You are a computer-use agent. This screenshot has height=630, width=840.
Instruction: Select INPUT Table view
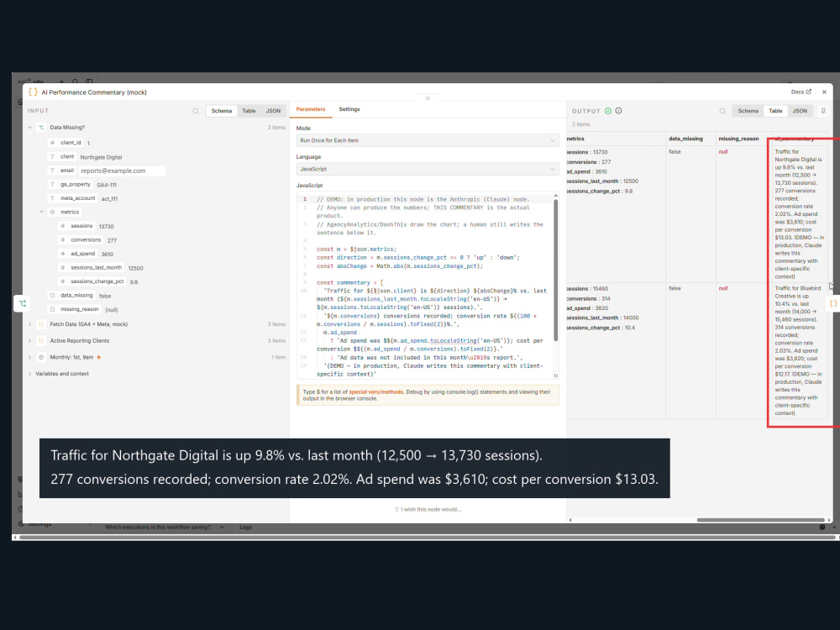(249, 111)
